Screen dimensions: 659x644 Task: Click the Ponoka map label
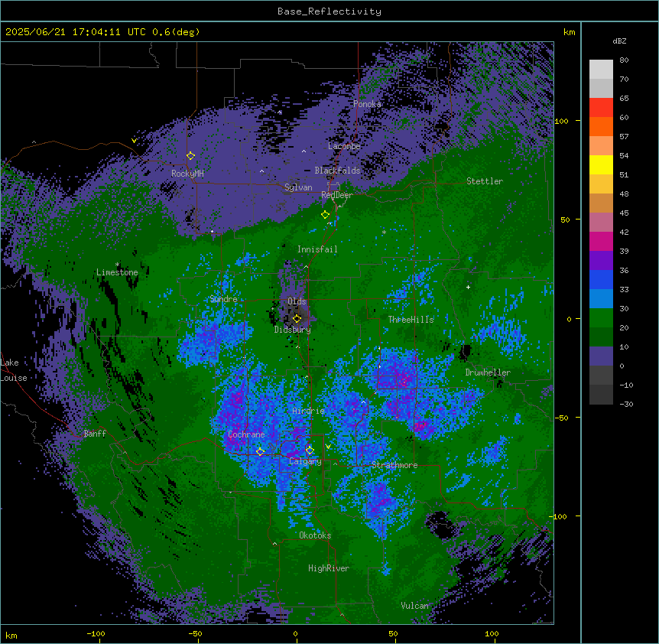[367, 104]
